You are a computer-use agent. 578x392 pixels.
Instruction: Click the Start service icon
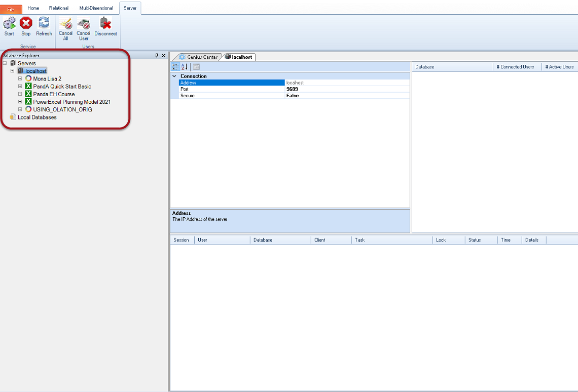pos(9,24)
